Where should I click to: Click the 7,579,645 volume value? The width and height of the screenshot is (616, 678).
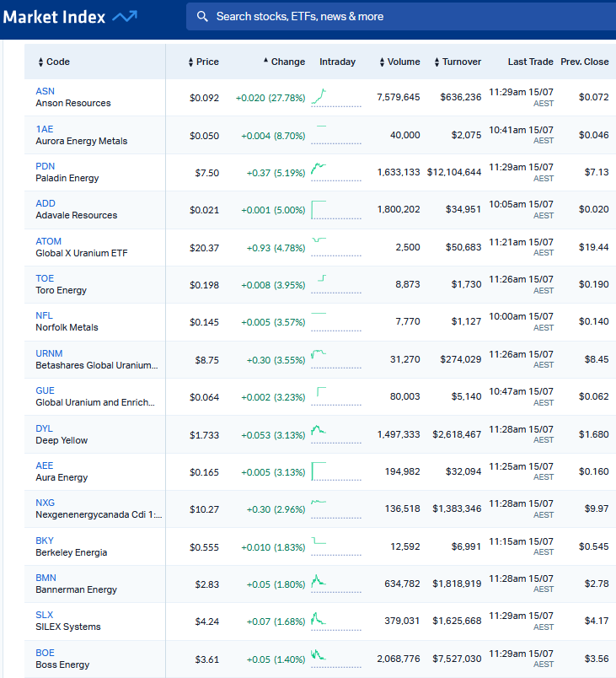399,97
